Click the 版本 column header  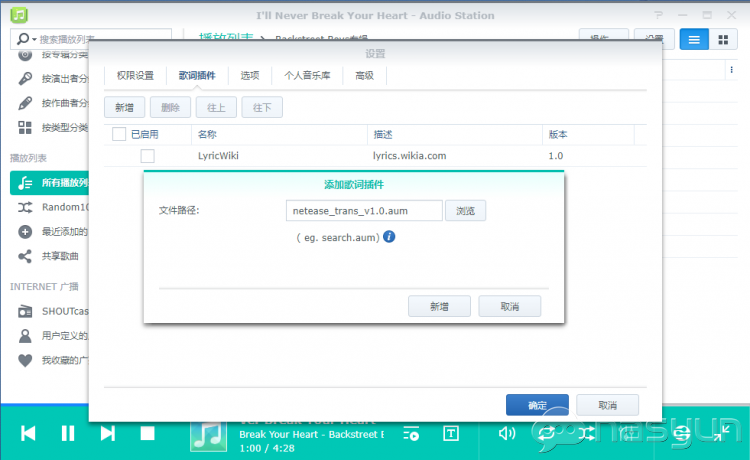point(588,135)
